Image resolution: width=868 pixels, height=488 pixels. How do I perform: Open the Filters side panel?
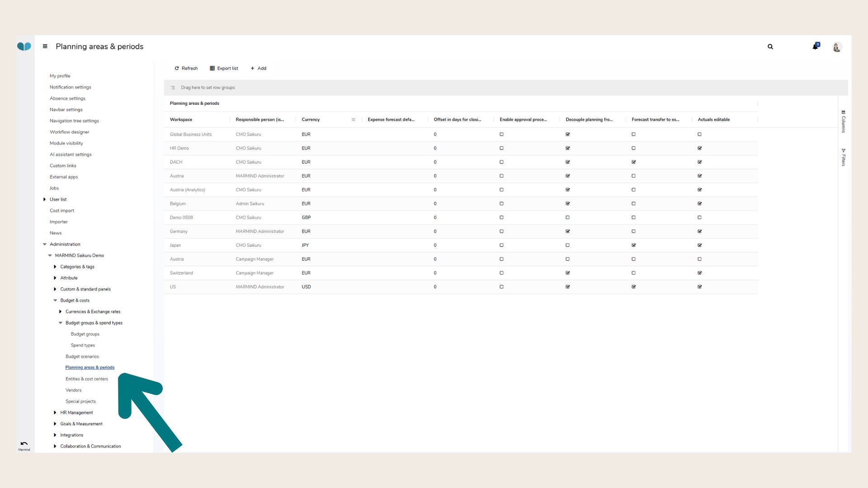coord(843,157)
